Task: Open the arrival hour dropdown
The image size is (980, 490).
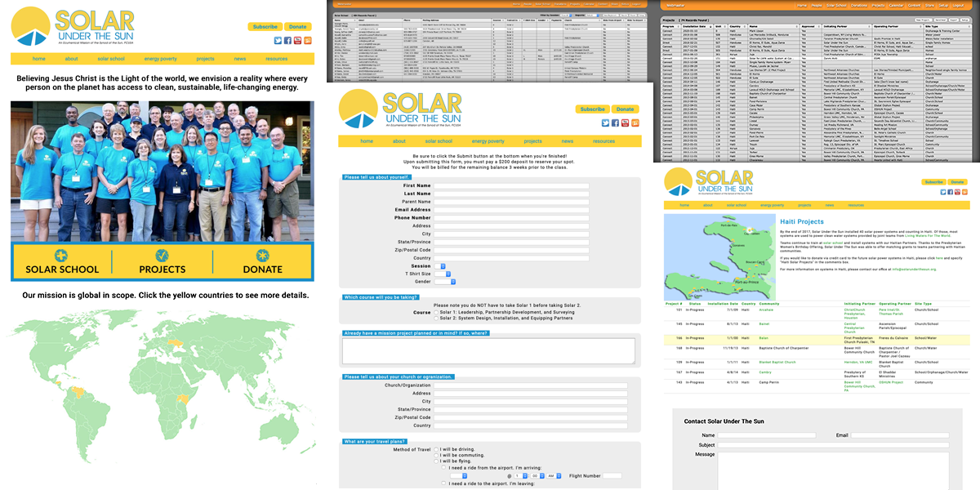Action: point(520,475)
